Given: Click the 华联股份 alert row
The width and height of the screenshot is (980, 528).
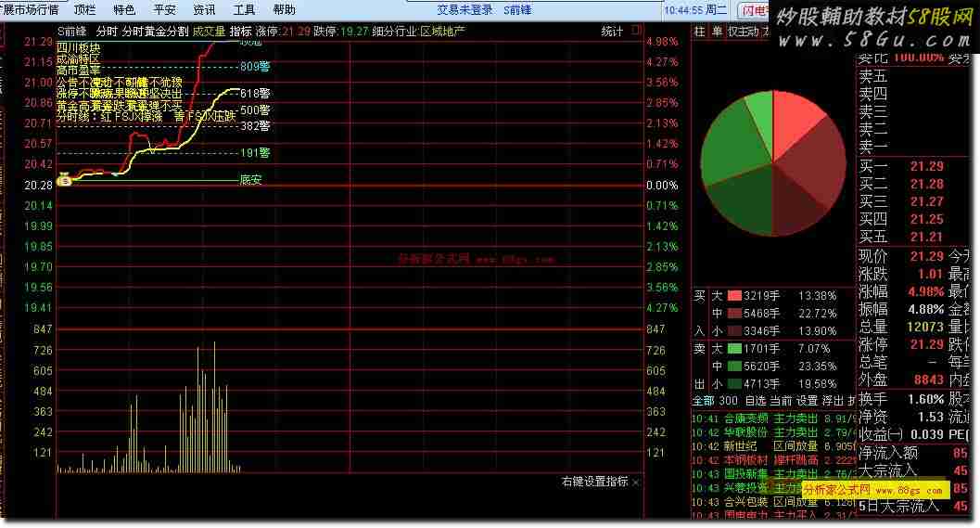Looking at the screenshot, I should click(x=773, y=432).
